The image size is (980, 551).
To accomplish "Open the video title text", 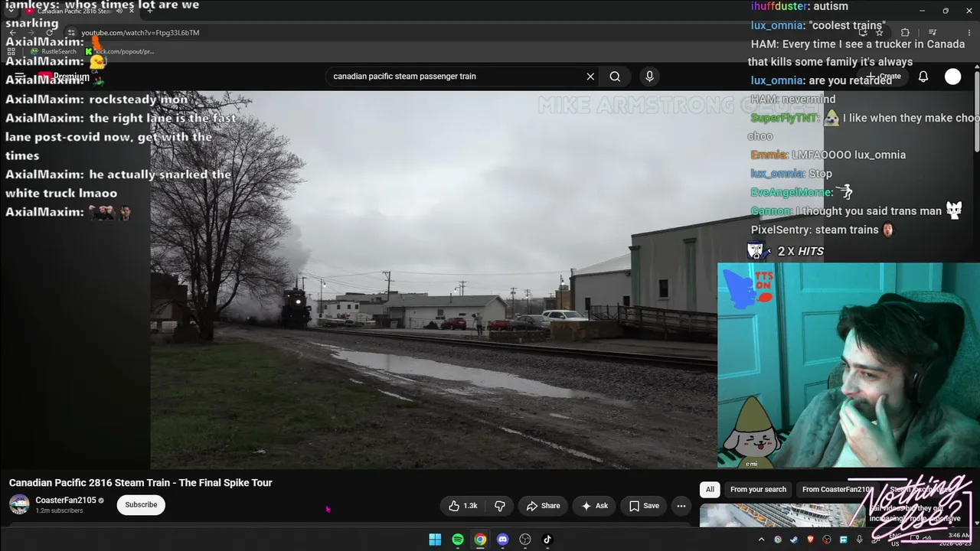I will (x=141, y=483).
